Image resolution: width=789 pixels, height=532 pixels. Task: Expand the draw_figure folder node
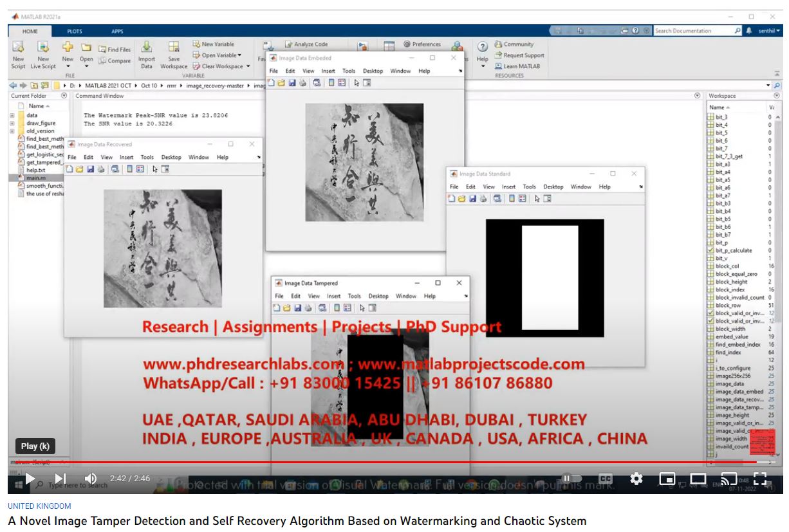click(x=12, y=123)
